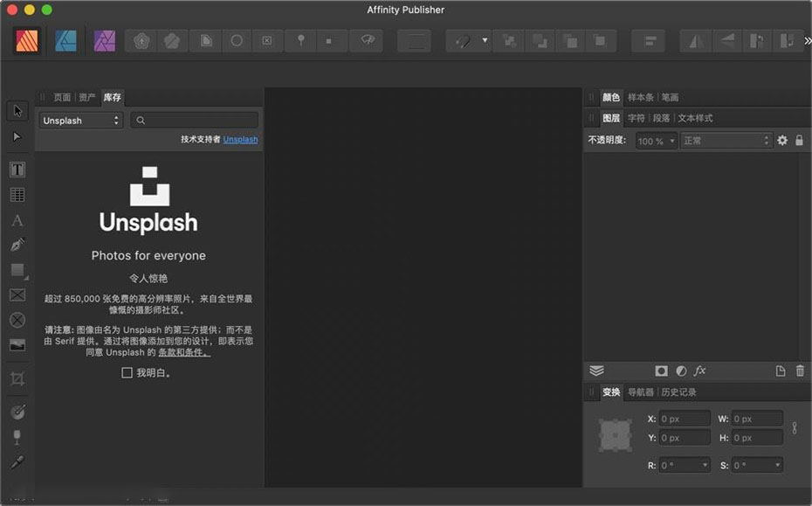The image size is (812, 506).
Task: Switch to the 资产 tab
Action: pyautogui.click(x=87, y=98)
